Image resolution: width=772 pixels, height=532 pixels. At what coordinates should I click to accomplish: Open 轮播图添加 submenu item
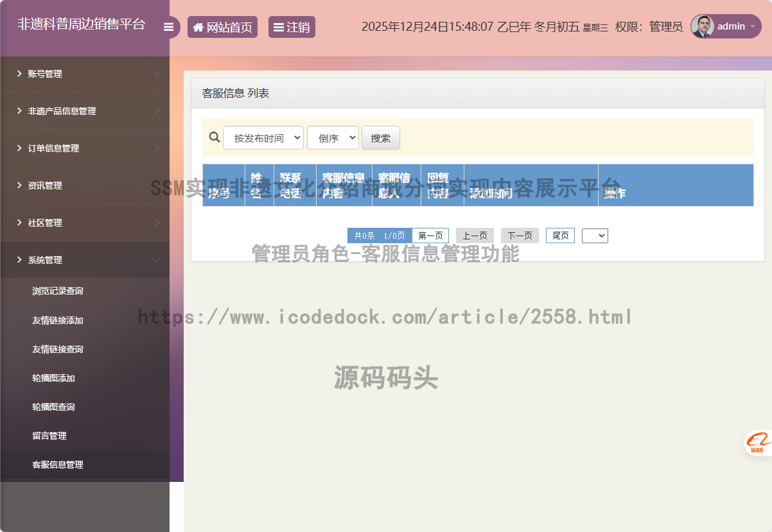54,378
